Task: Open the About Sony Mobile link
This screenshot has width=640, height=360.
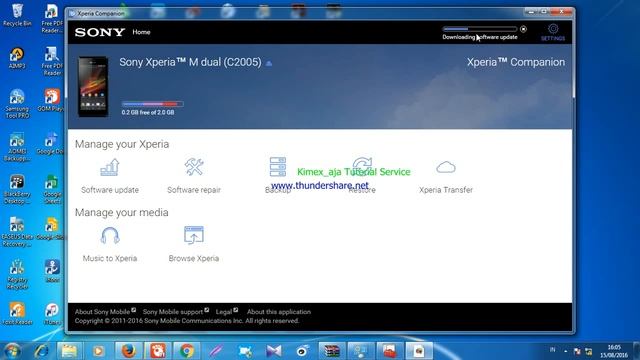Action: click(102, 312)
